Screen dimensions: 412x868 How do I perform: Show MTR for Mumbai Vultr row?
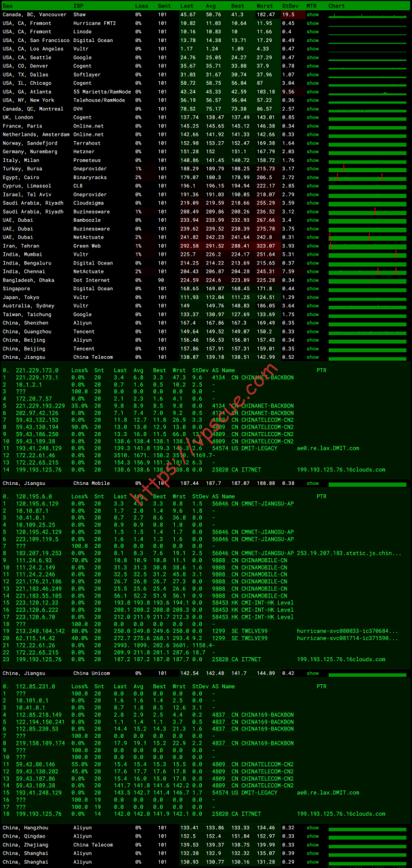click(x=312, y=254)
